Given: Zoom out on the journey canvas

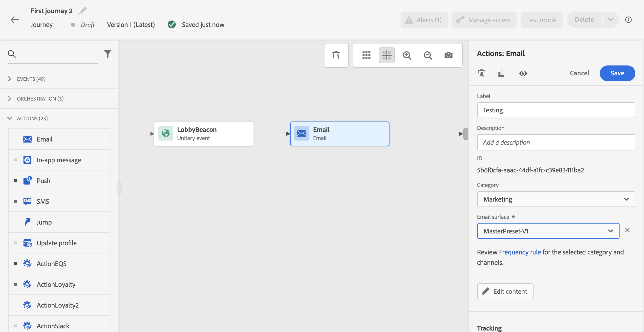Looking at the screenshot, I should coord(428,55).
